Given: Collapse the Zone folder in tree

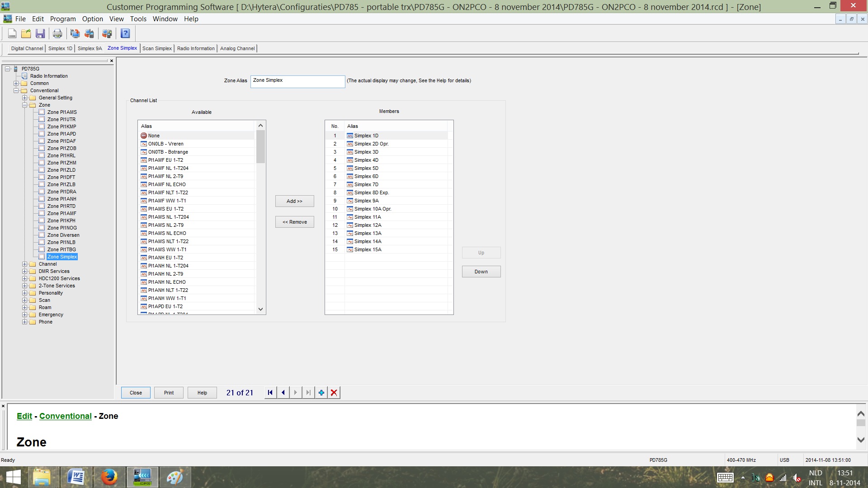Looking at the screenshot, I should coord(25,105).
